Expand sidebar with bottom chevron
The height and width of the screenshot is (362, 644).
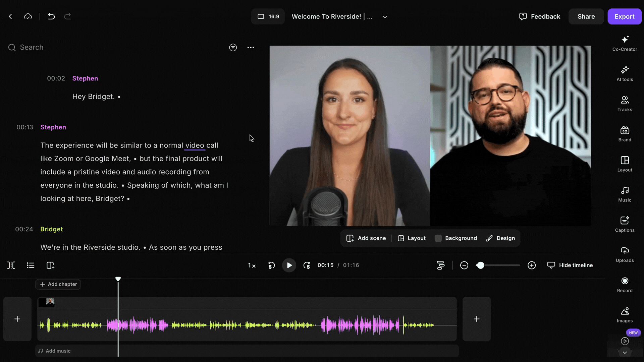(625, 353)
